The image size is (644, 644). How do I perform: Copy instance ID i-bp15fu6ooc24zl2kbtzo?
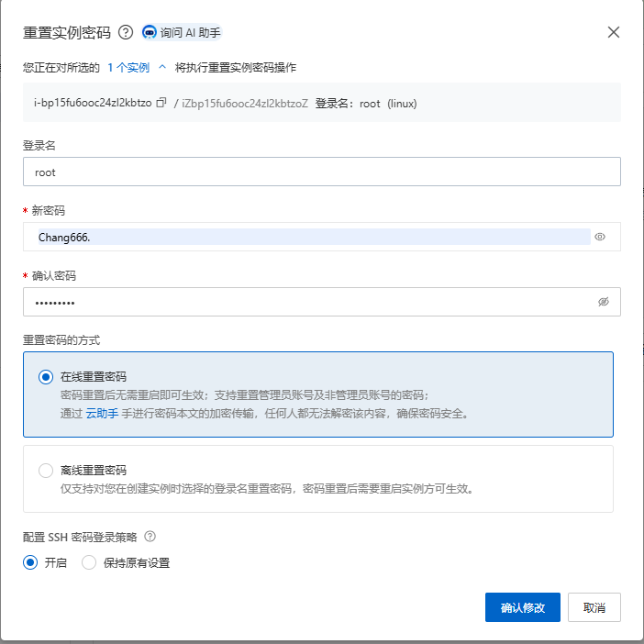coord(161,103)
